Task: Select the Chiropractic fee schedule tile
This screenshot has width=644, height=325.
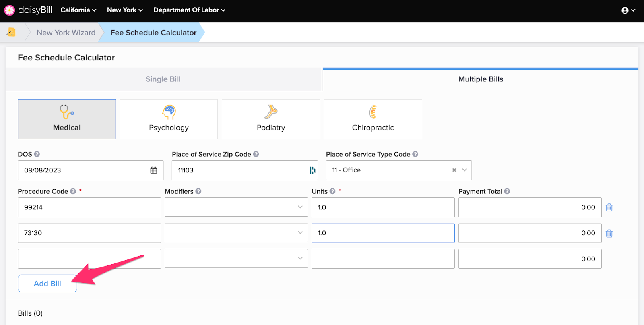Action: [x=373, y=119]
